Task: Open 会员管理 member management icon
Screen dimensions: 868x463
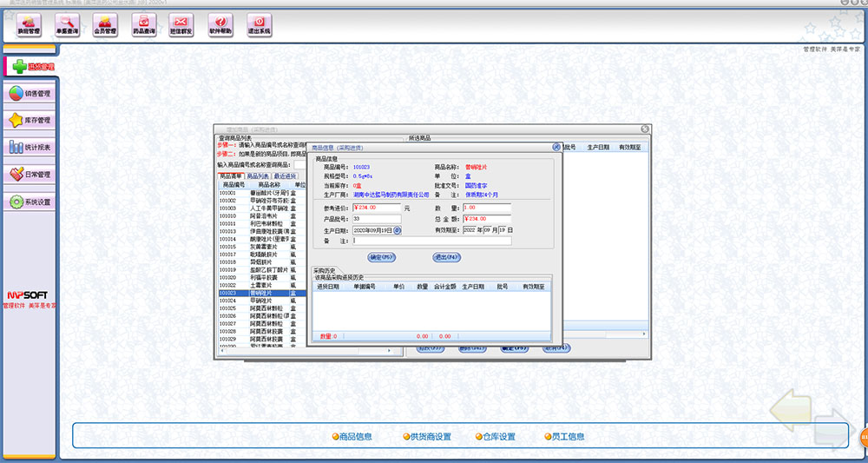Action: click(x=104, y=25)
